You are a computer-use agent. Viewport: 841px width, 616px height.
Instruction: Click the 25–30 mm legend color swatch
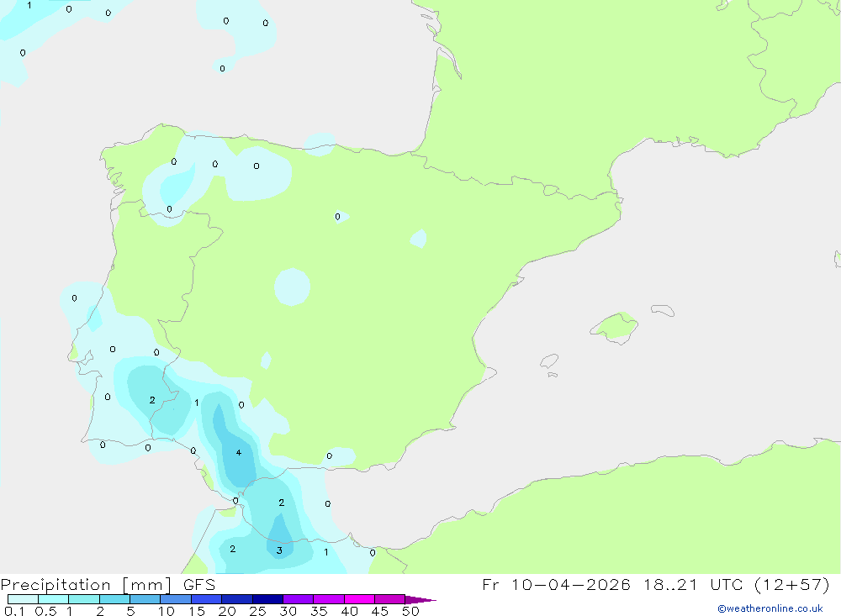point(267,599)
